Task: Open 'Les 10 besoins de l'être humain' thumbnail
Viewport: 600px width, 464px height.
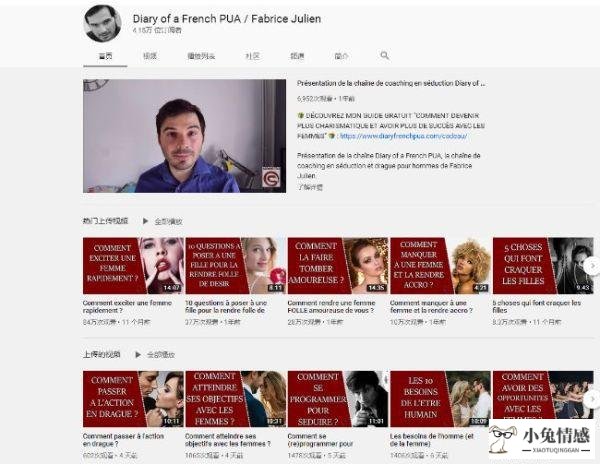Action: tap(440, 399)
